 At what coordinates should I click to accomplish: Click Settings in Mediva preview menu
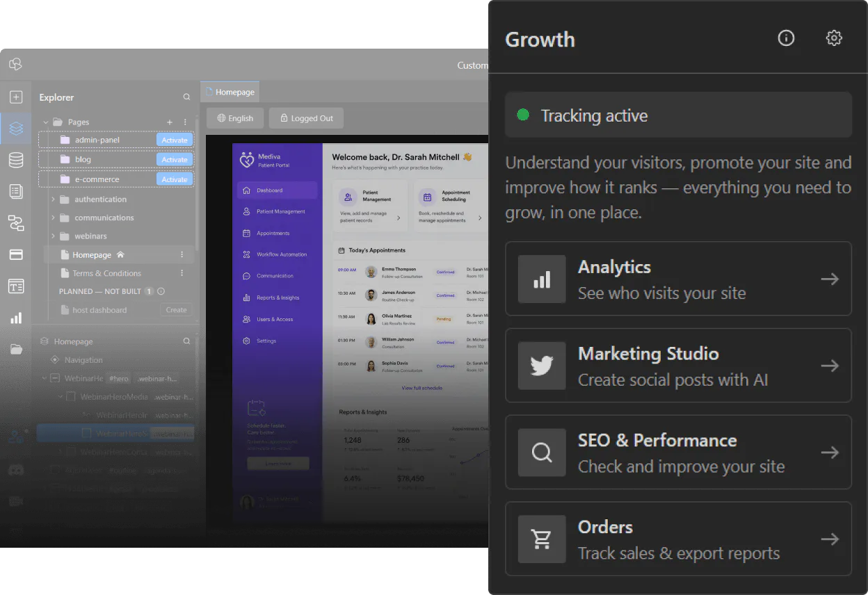click(x=277, y=341)
